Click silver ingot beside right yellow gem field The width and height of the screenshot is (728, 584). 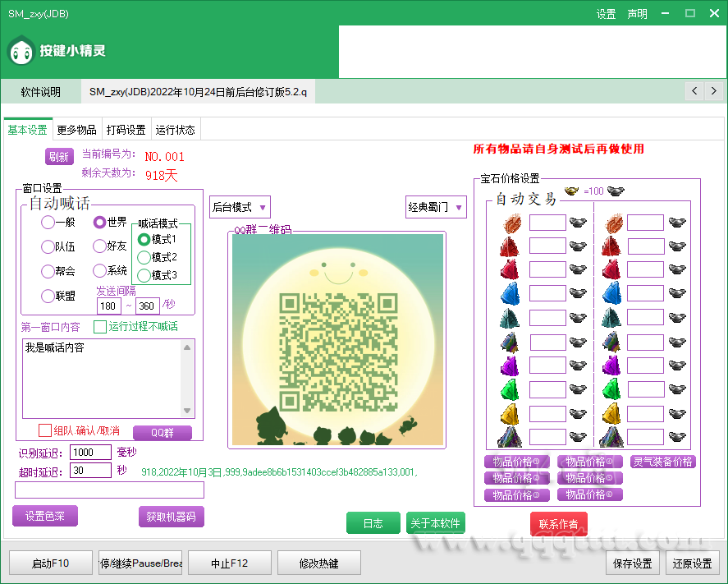pyautogui.click(x=677, y=413)
